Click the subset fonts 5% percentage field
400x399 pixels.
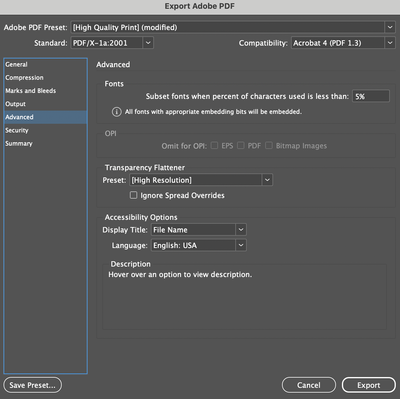pos(371,96)
